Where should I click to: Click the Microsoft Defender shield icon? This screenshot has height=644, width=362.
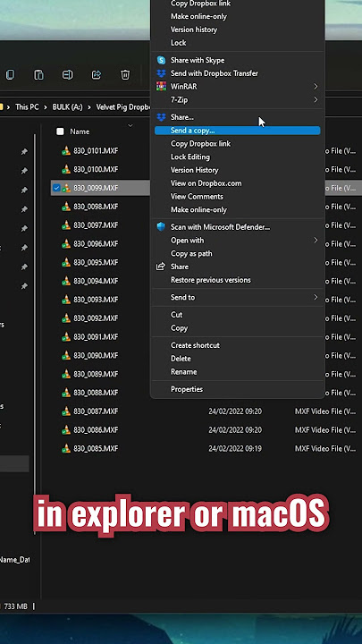point(161,227)
